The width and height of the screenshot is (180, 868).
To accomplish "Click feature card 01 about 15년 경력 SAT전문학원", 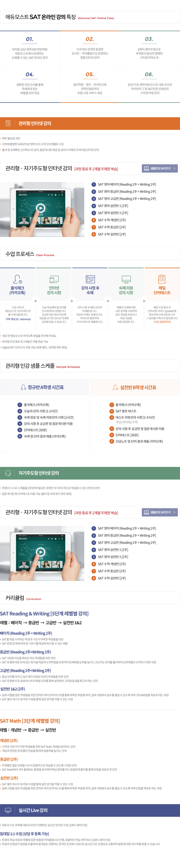I will [30, 49].
